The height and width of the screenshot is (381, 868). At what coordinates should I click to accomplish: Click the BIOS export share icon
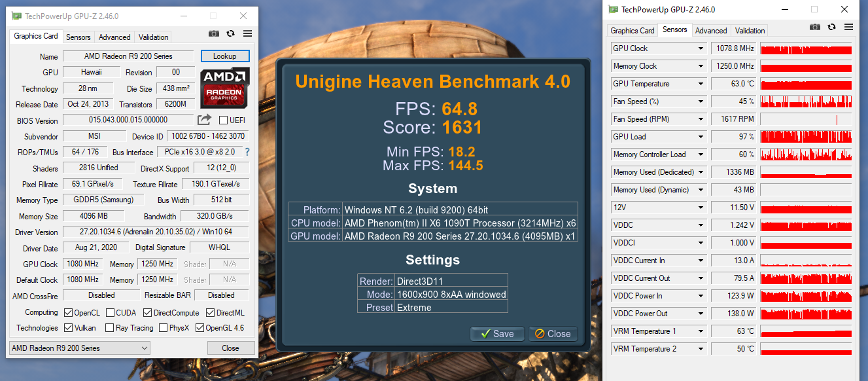tap(205, 120)
